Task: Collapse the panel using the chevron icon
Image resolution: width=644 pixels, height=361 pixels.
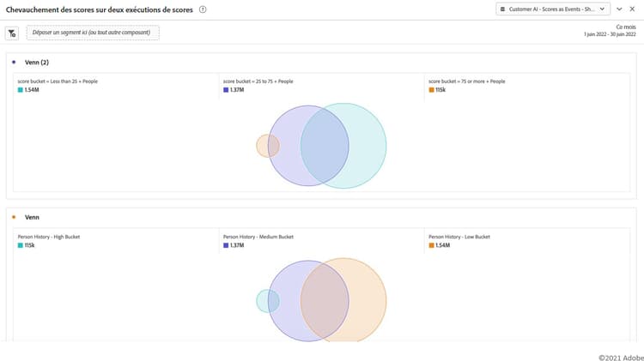Action: pos(619,9)
